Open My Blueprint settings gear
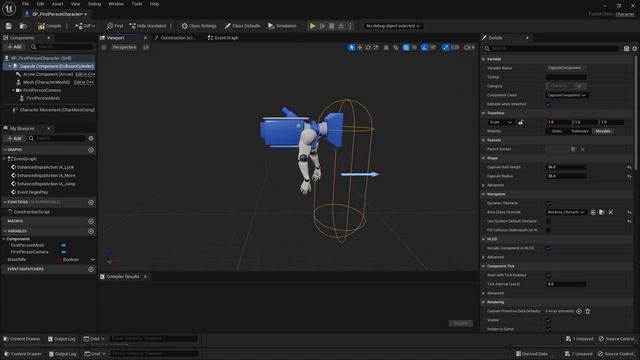Viewport: 640px width, 360px height. coord(91,138)
